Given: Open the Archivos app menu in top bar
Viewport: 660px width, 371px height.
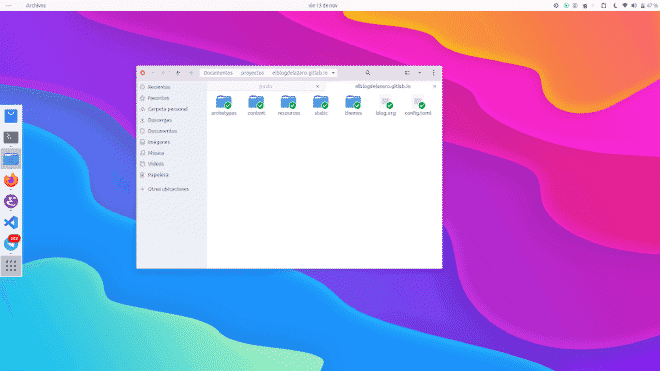Looking at the screenshot, I should tap(36, 5).
